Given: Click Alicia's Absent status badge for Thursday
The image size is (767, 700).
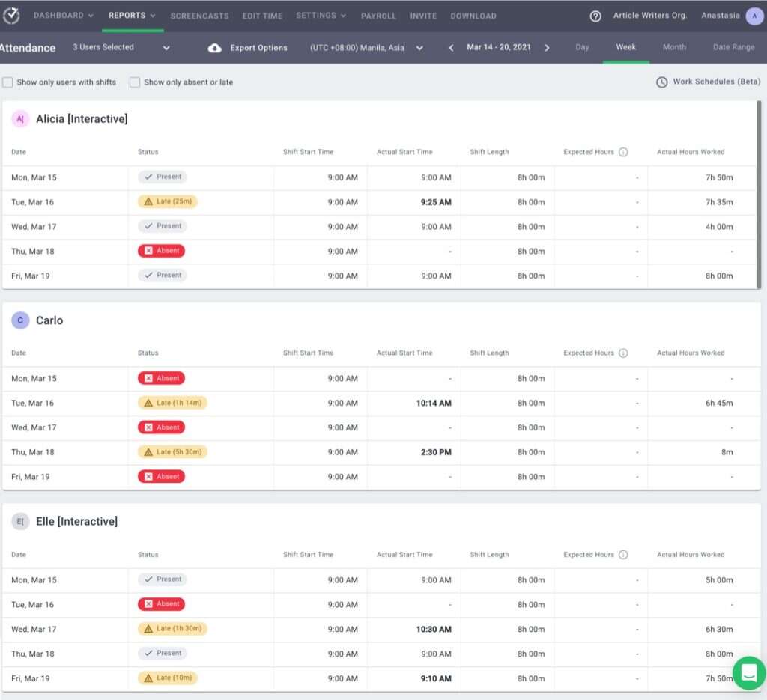Looking at the screenshot, I should [161, 251].
